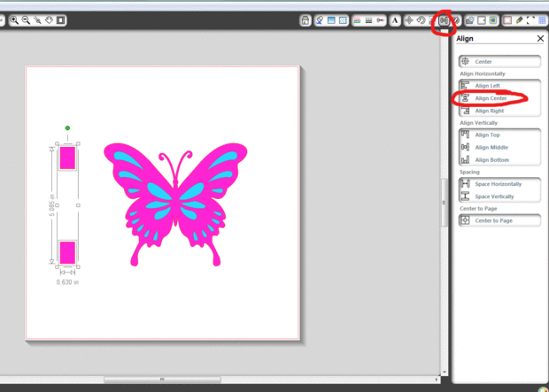
Task: Click the 5.085 in height dimension label
Action: [52, 204]
